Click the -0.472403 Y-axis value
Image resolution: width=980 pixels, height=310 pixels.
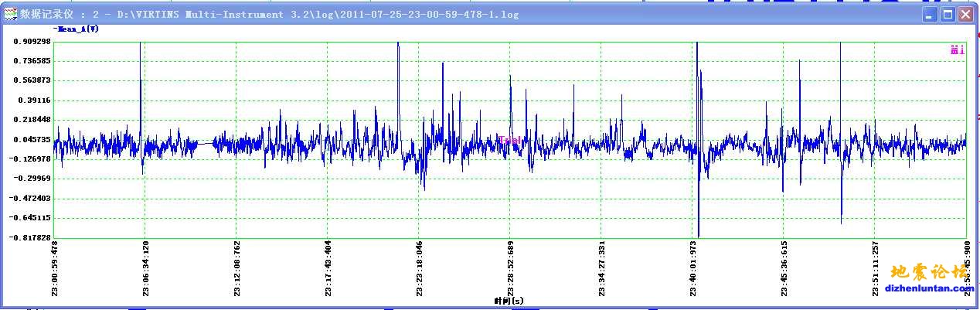pyautogui.click(x=31, y=199)
